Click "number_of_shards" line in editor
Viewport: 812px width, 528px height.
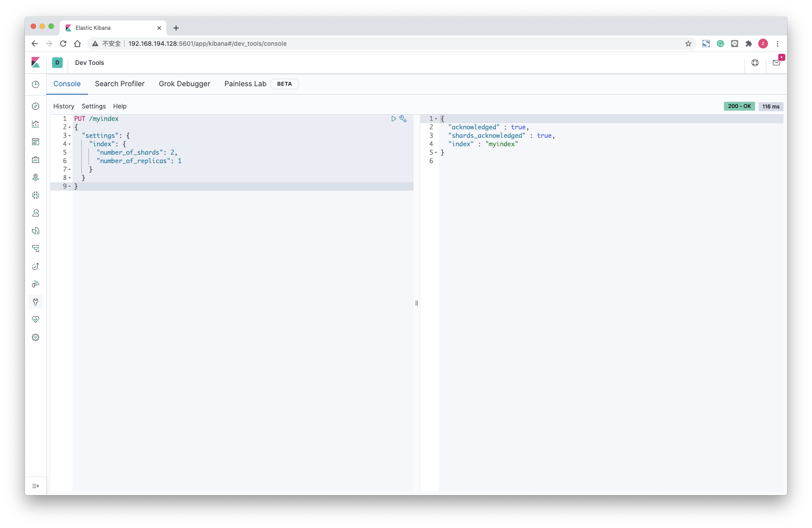pyautogui.click(x=137, y=152)
